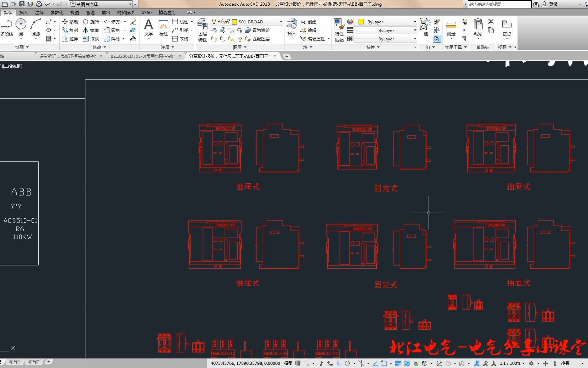Toggle ortho mode in status bar
This screenshot has height=368, width=588.
click(339, 363)
